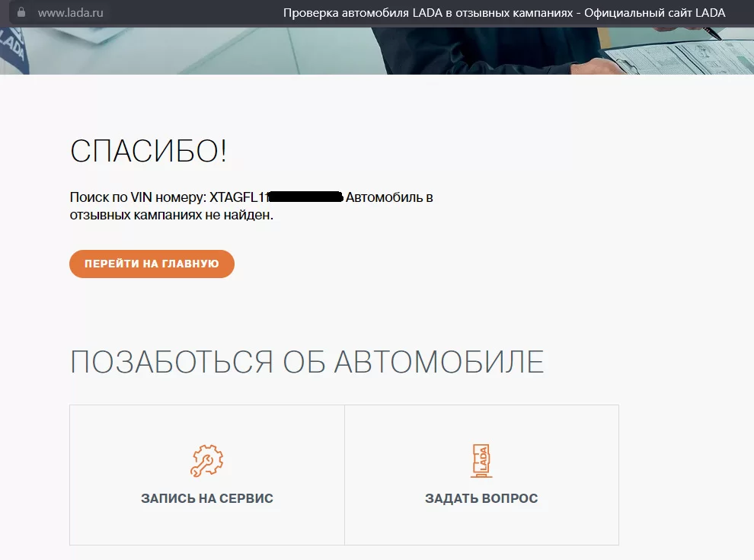754x560 pixels.
Task: Click the 'отзывных кампаниях не найден' result line
Action: pyautogui.click(x=171, y=216)
